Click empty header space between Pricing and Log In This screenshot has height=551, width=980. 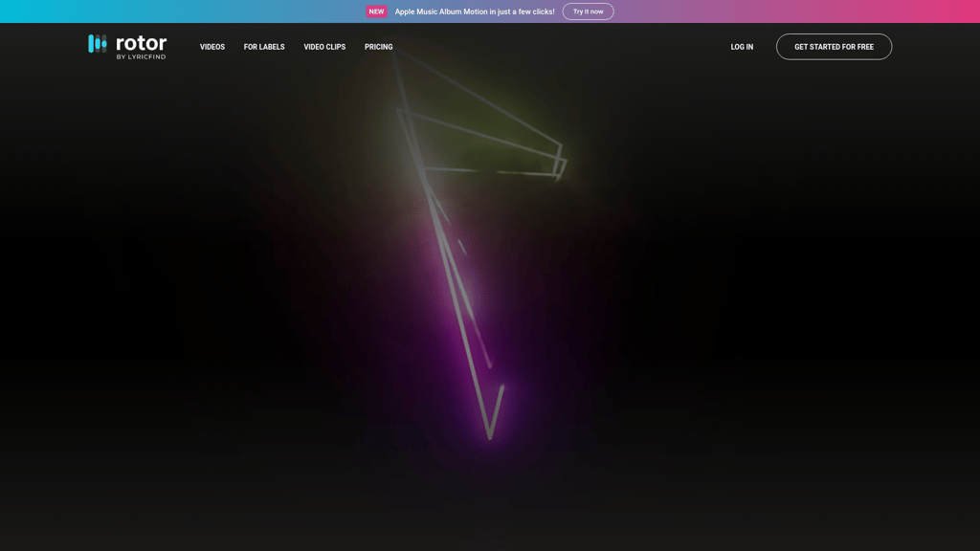(x=563, y=47)
